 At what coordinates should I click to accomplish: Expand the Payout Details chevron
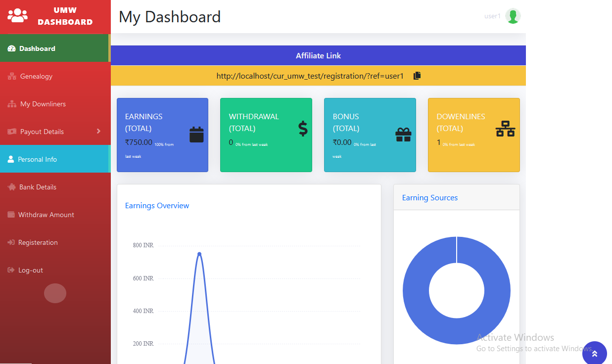pos(99,132)
